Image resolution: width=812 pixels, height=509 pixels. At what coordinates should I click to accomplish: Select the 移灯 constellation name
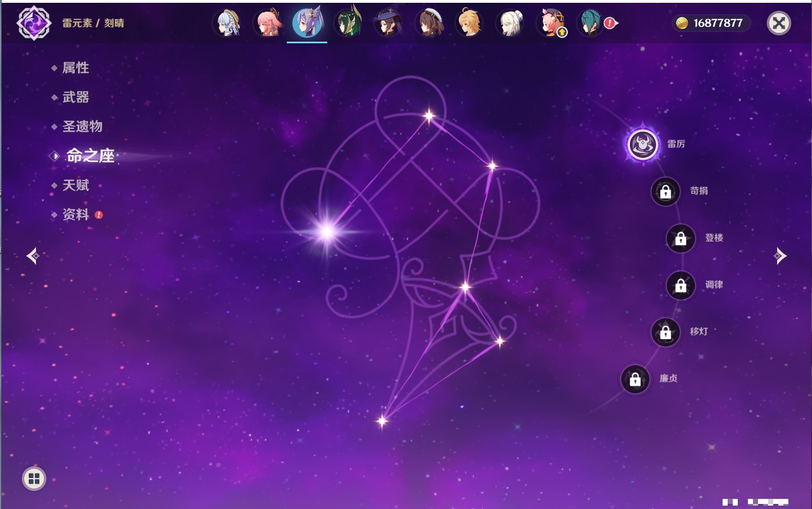699,331
